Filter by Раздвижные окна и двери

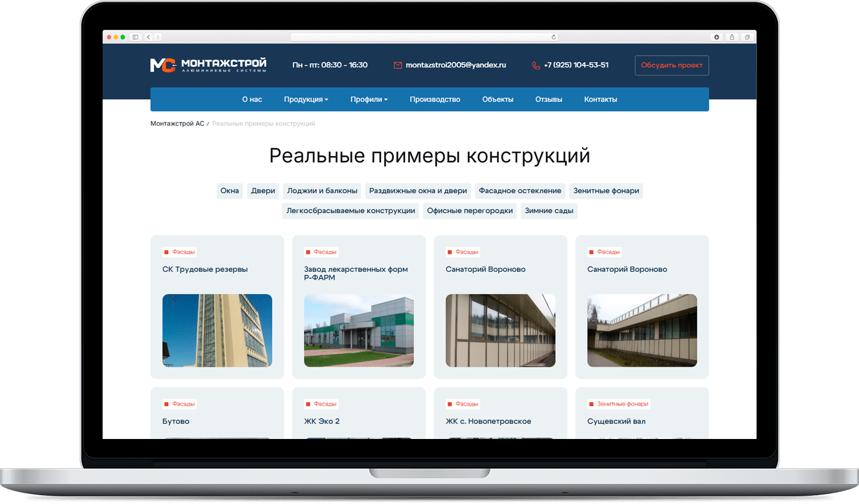coord(418,191)
